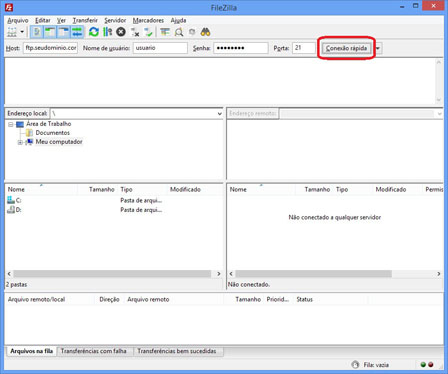Refresh the file and folder lists
The height and width of the screenshot is (374, 448).
(94, 32)
